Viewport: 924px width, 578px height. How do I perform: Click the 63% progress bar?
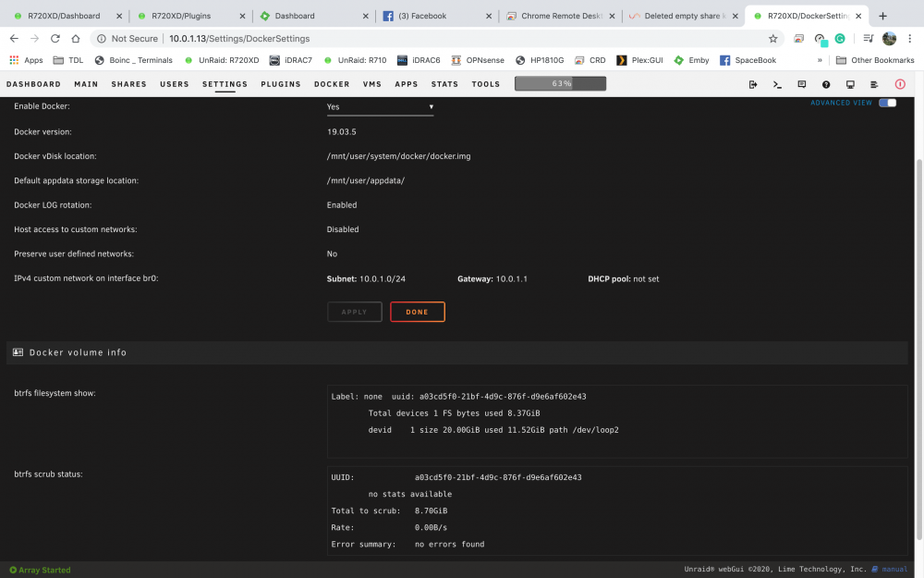point(561,84)
